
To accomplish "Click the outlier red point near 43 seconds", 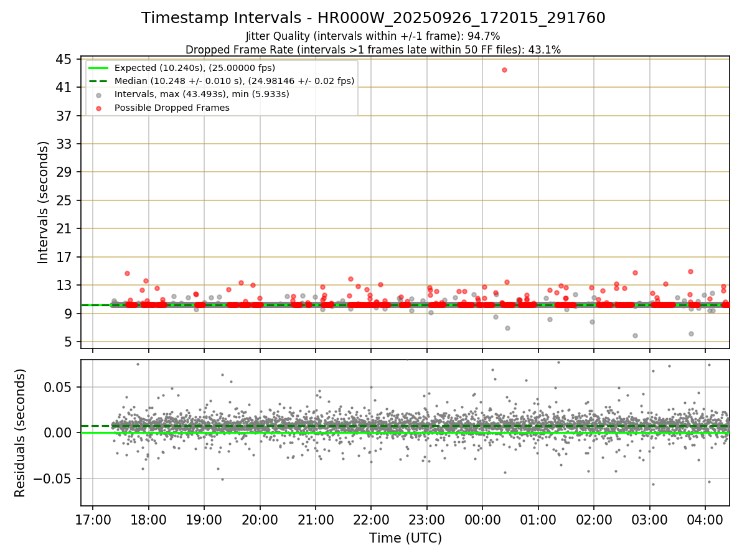I will pos(504,70).
